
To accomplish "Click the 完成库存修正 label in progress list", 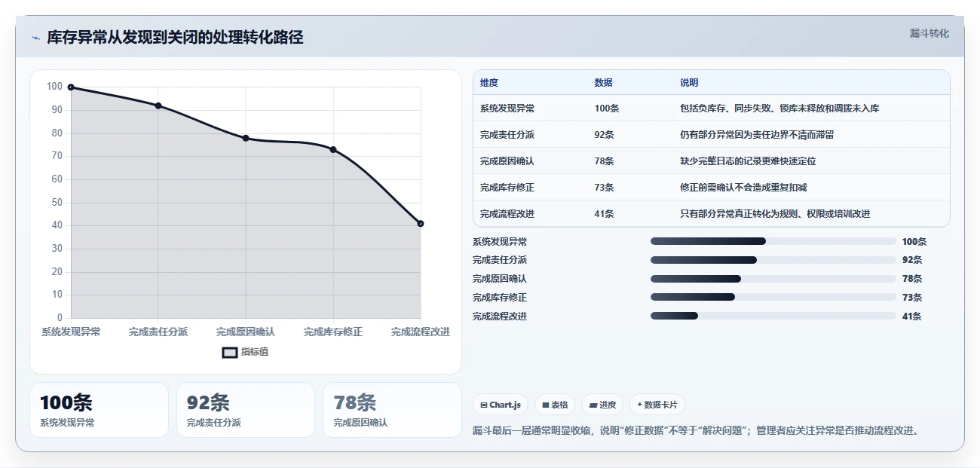I will click(500, 298).
